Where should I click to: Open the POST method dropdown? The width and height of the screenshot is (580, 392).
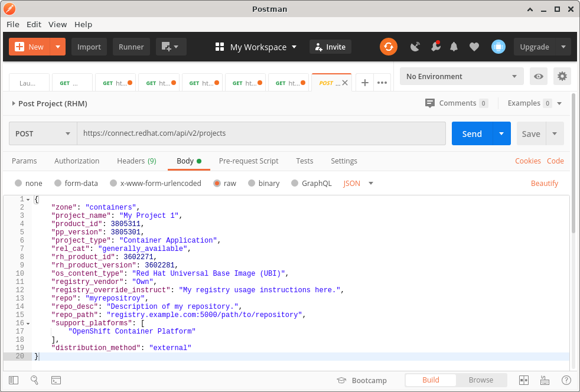(x=43, y=133)
